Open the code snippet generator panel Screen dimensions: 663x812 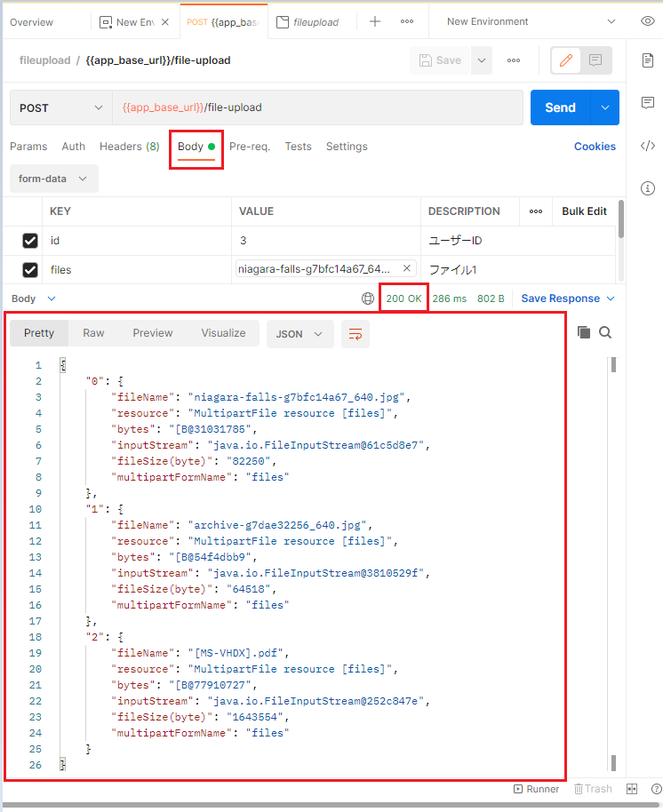tap(648, 142)
